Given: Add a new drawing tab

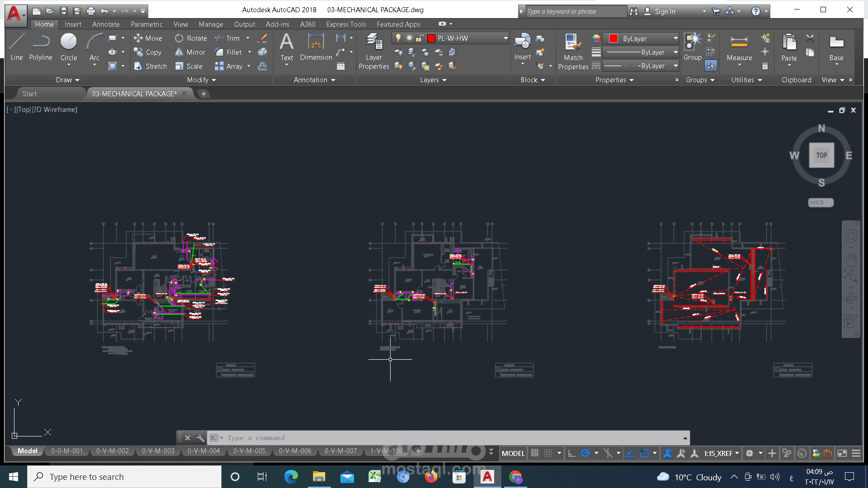Looking at the screenshot, I should [203, 94].
